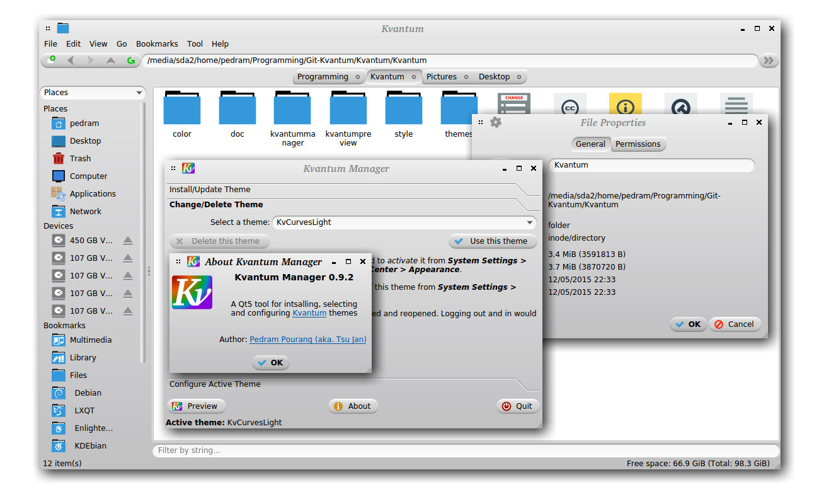Quit Kvantum Manager

coord(517,406)
